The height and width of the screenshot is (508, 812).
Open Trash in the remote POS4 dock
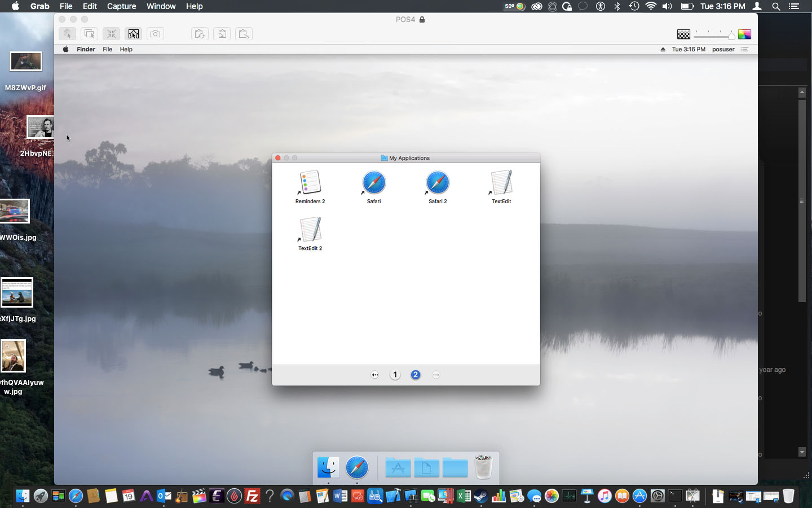(x=483, y=467)
